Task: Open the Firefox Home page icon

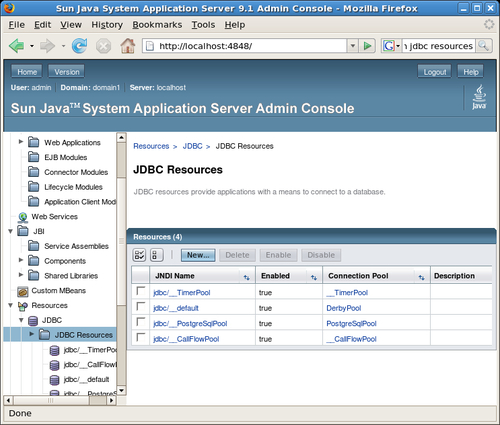Action: click(128, 46)
